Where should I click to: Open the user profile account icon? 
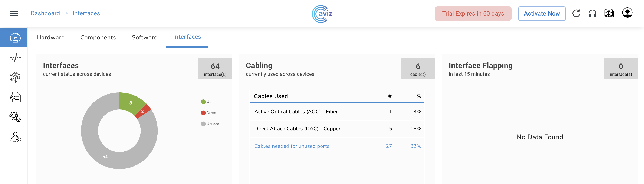pos(627,13)
